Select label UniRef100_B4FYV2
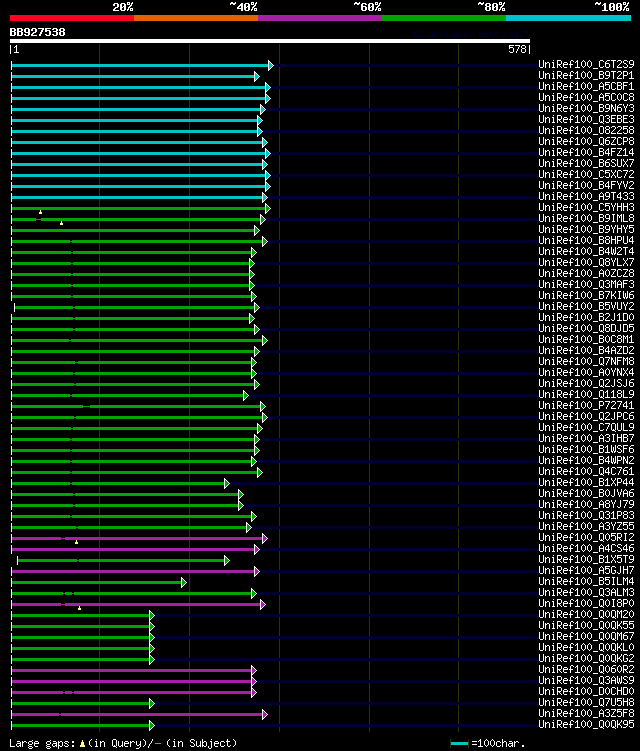This screenshot has height=751, width=640. coord(586,185)
